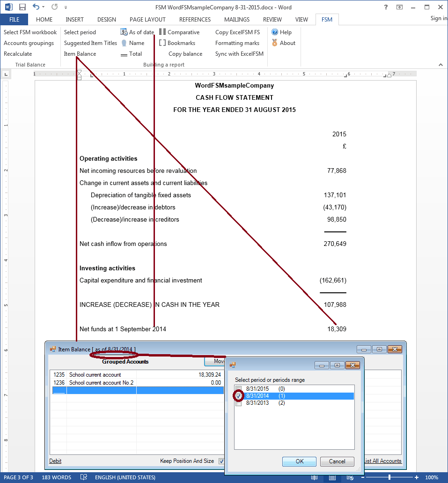Open Microsoft Word Help question mark
Image resolution: width=448 pixels, height=483 pixels.
tap(386, 7)
